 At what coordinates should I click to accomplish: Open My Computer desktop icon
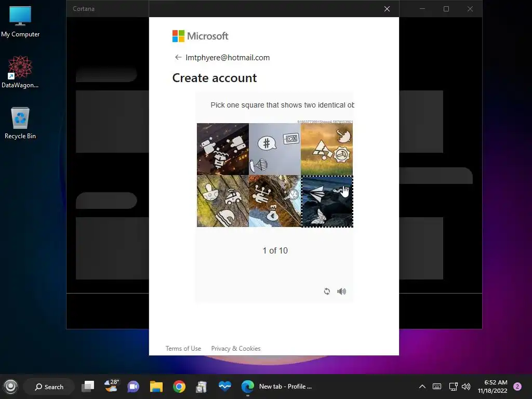(20, 22)
